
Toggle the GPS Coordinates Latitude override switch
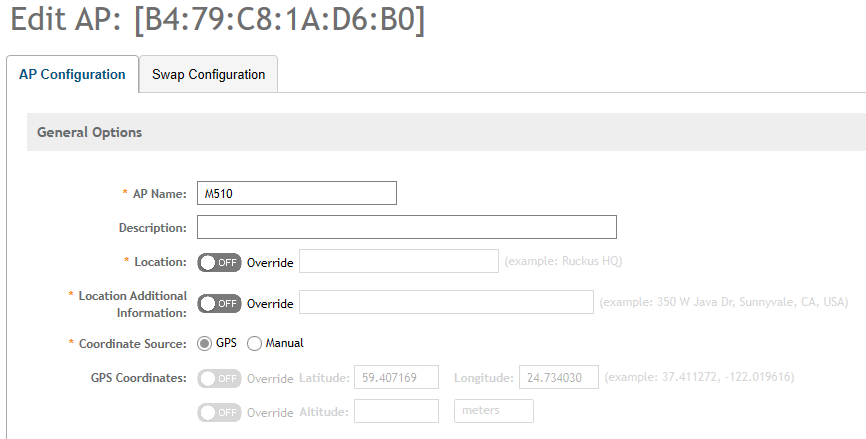point(219,378)
